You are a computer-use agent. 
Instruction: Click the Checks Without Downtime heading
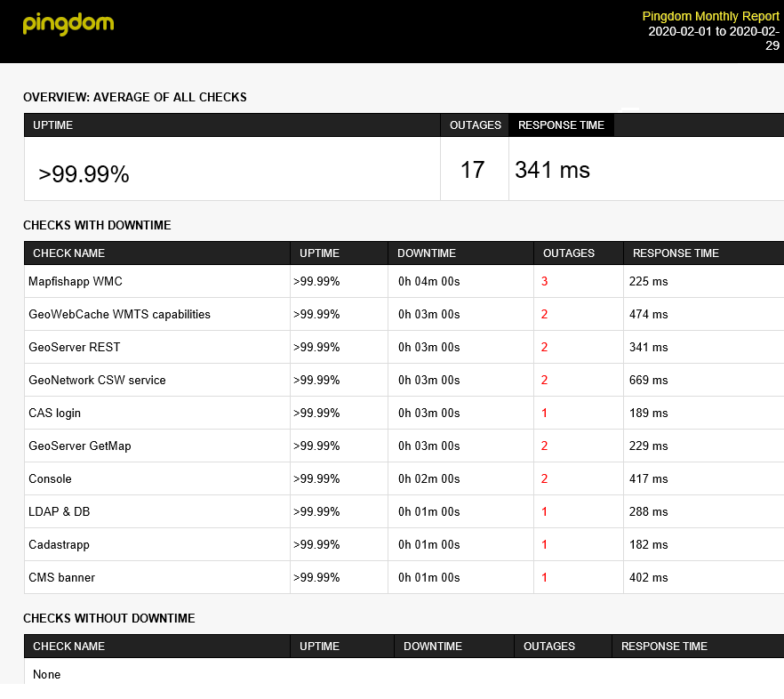click(x=109, y=618)
